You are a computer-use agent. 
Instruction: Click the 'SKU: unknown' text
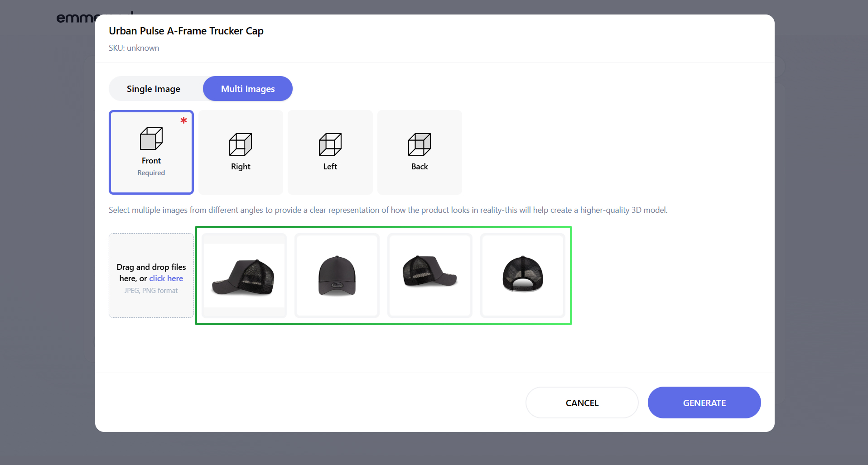coord(134,48)
